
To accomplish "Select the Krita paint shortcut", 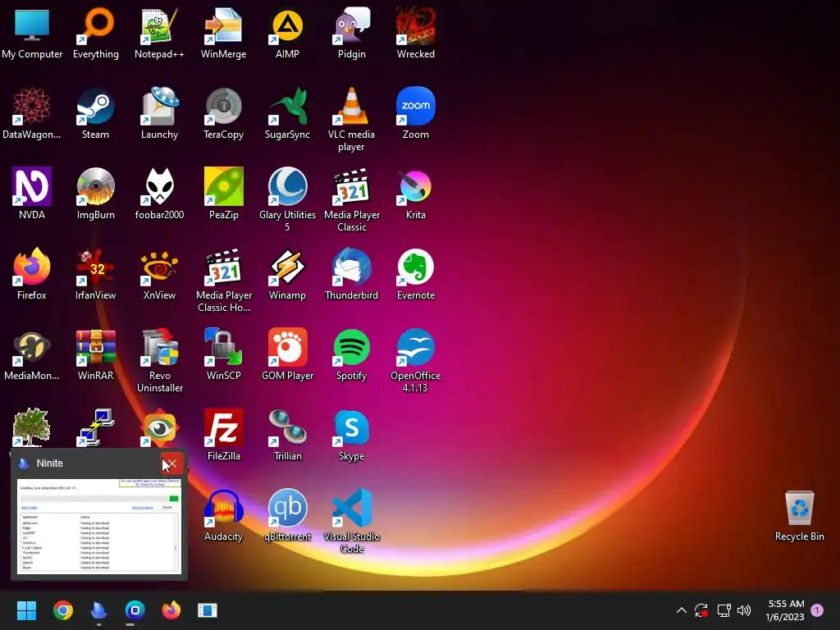I will click(x=416, y=194).
